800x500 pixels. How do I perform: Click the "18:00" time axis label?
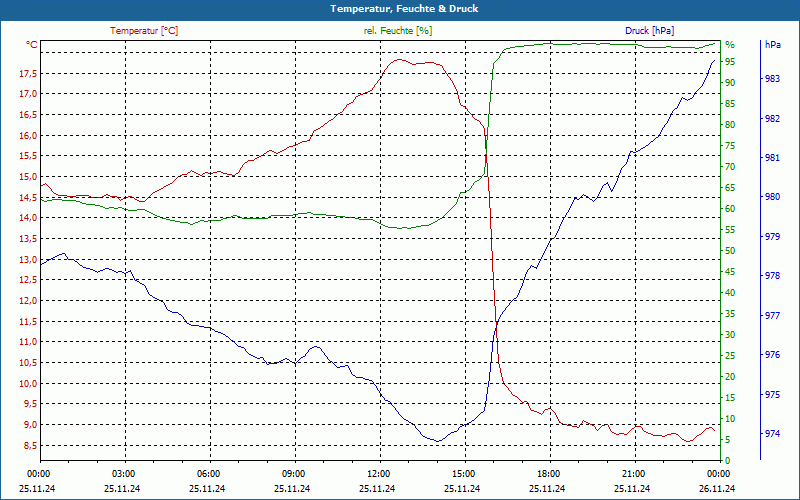click(x=548, y=474)
